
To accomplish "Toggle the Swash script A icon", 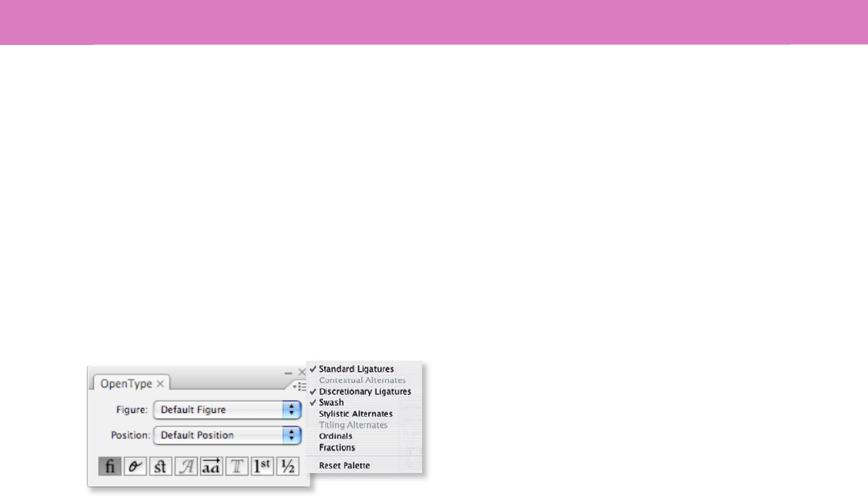I will [x=186, y=467].
